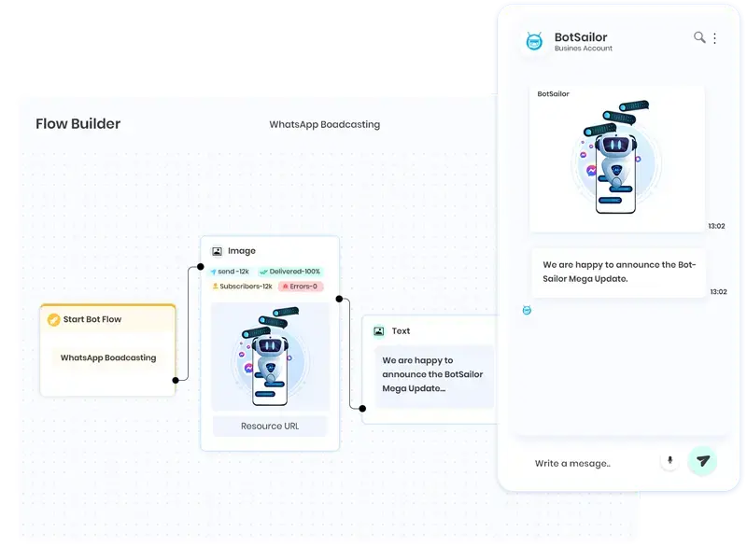
Task: Click the Errors-0 badge
Action: pos(301,287)
